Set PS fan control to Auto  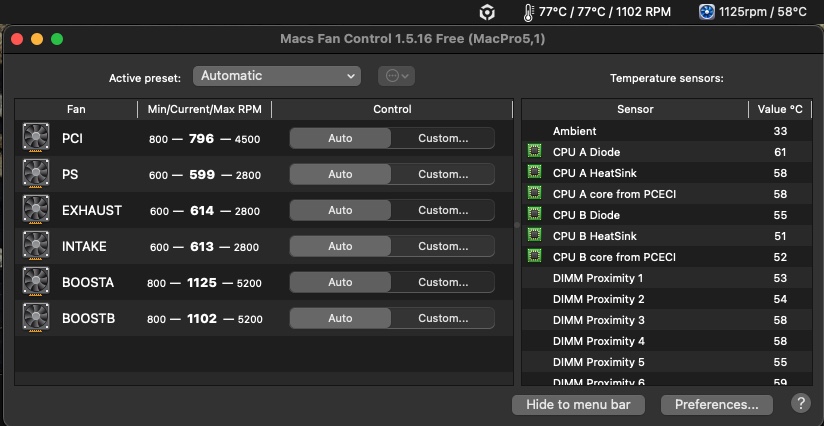[340, 174]
